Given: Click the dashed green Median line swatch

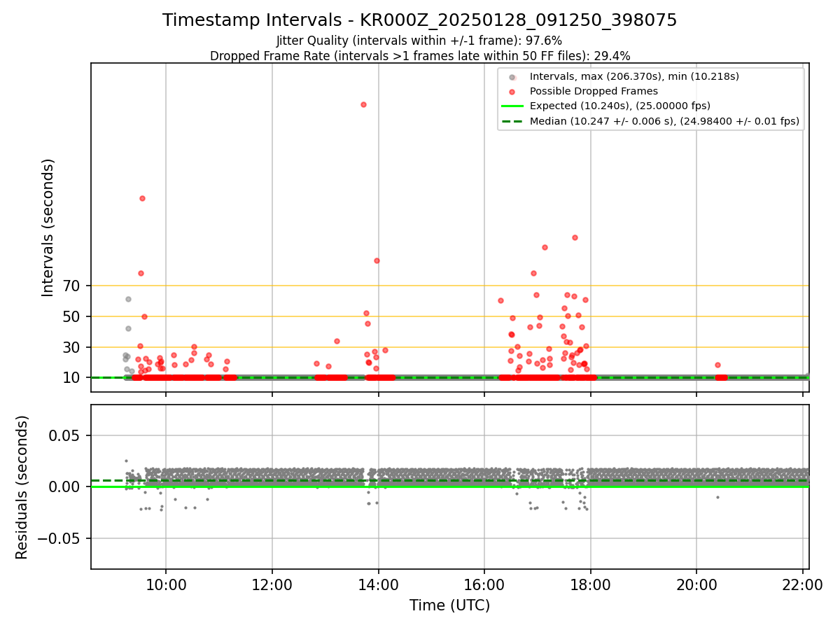Looking at the screenshot, I should (512, 121).
